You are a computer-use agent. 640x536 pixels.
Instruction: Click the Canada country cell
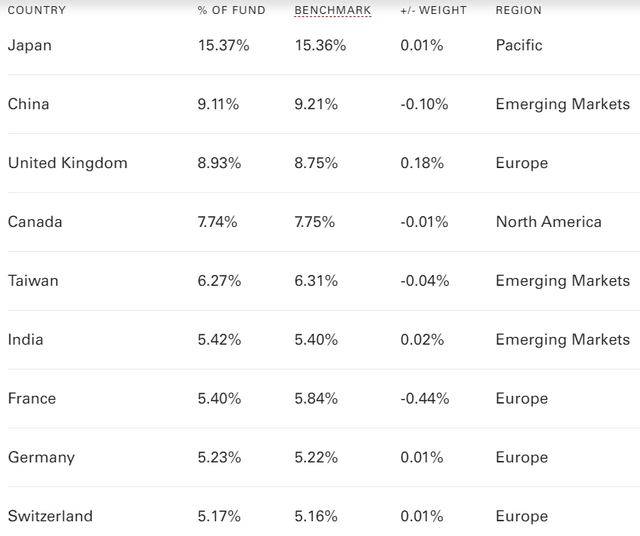tap(35, 222)
